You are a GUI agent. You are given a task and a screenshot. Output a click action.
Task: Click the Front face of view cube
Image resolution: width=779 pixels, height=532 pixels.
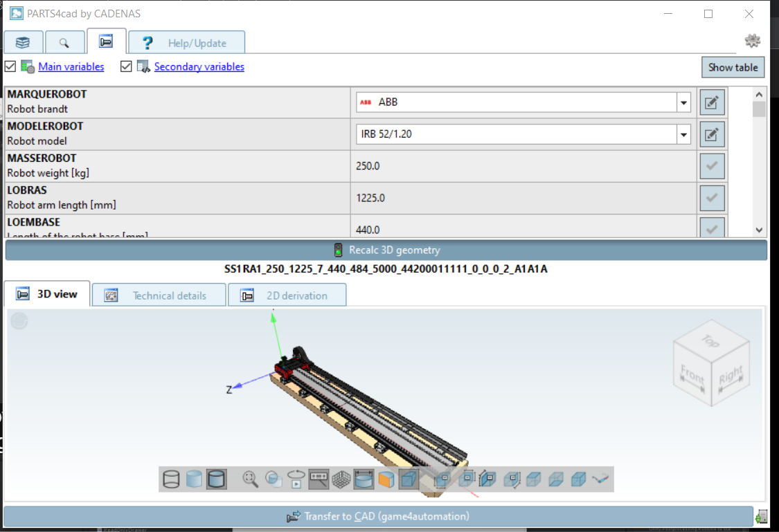692,376
